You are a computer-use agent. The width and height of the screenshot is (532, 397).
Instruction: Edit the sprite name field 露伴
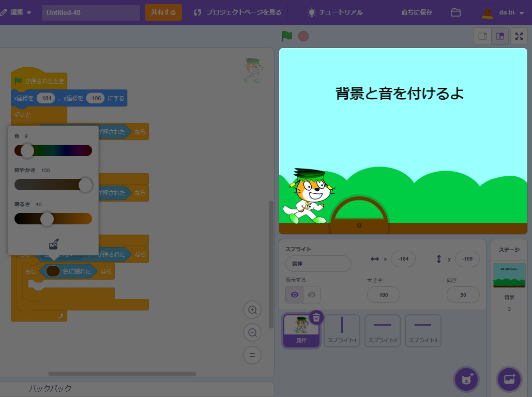tap(318, 264)
